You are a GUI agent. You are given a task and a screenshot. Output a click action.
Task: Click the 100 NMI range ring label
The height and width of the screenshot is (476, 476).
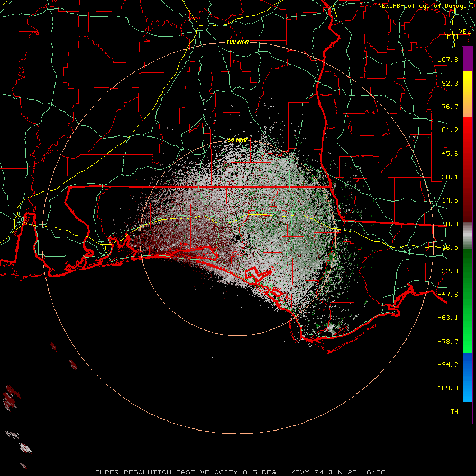[x=237, y=42]
